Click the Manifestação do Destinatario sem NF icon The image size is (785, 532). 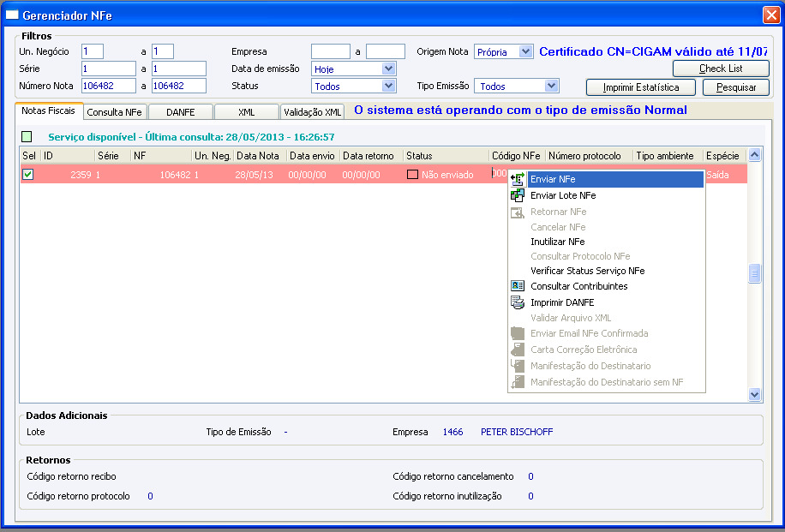pos(517,382)
